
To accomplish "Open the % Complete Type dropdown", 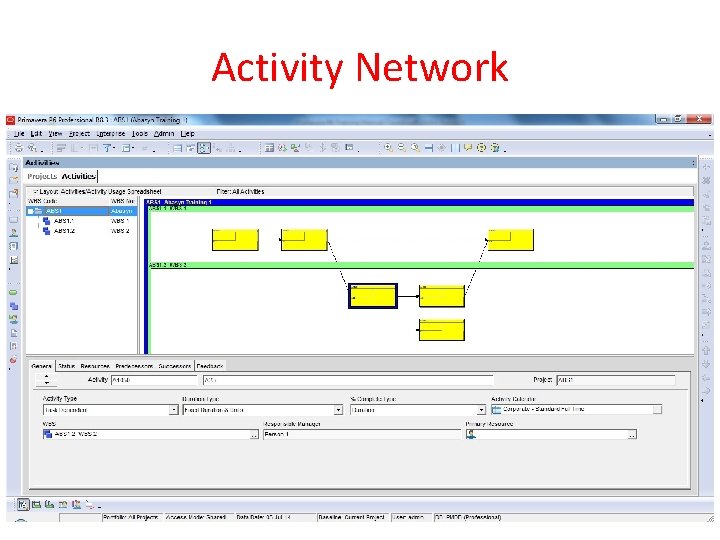I will tap(481, 410).
